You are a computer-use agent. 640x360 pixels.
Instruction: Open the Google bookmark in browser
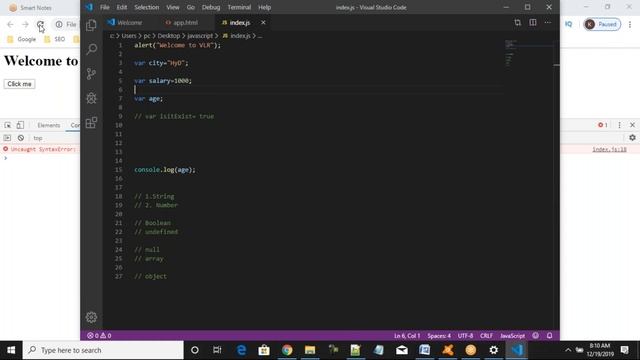pyautogui.click(x=22, y=39)
